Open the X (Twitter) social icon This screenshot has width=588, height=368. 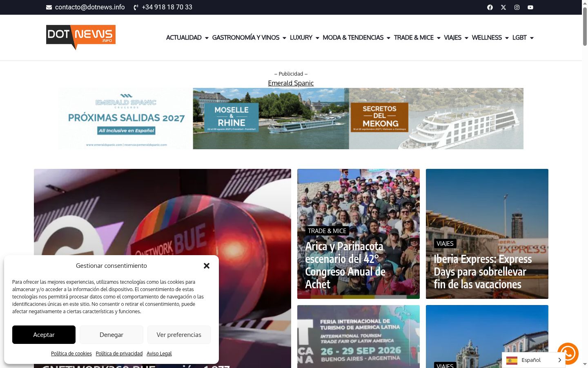(503, 7)
